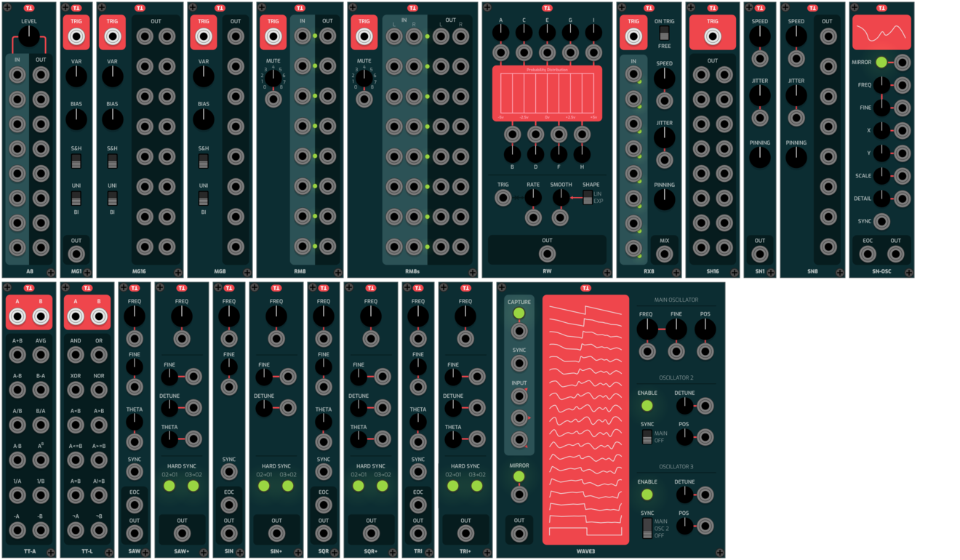Screen dimensions: 960x560
Task: Click the VAR knob on MG1
Action: coord(76,76)
